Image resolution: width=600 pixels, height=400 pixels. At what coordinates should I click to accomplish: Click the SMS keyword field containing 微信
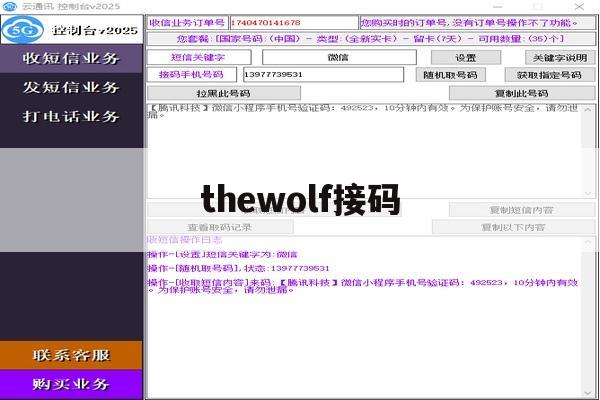339,57
